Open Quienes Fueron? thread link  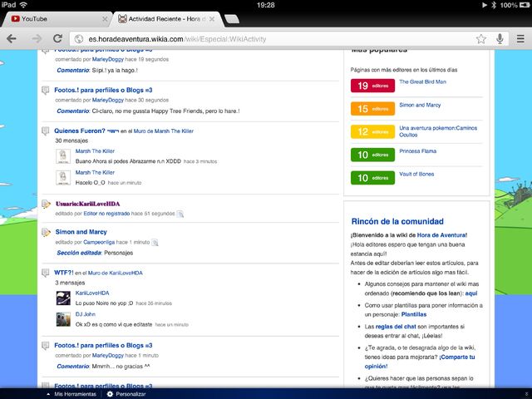point(86,131)
